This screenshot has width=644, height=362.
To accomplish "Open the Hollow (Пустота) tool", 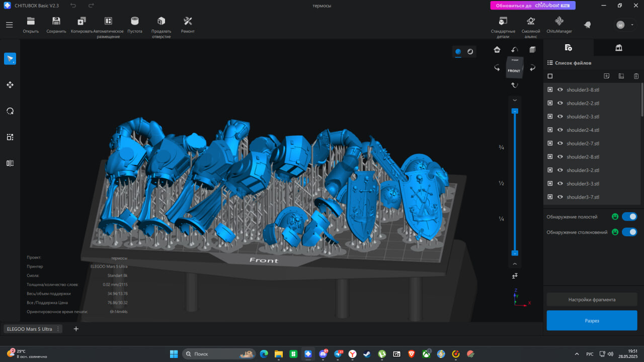I will click(x=134, y=25).
